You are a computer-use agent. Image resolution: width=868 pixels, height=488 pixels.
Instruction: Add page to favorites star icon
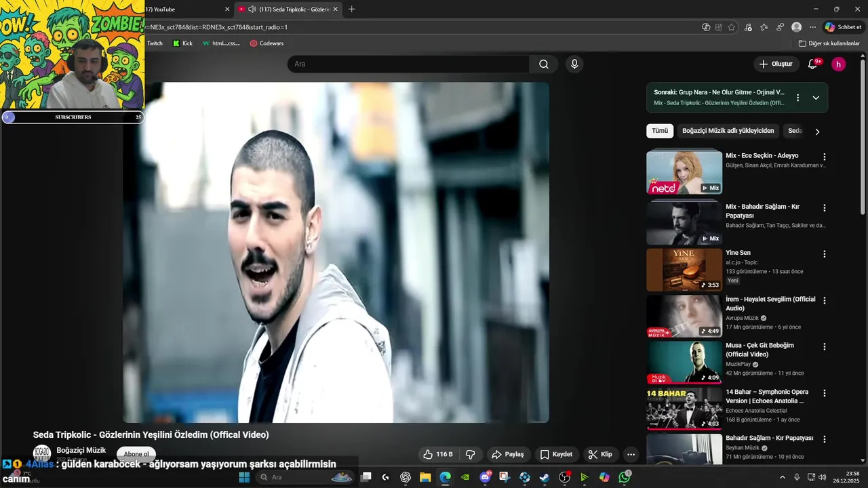[x=731, y=27]
